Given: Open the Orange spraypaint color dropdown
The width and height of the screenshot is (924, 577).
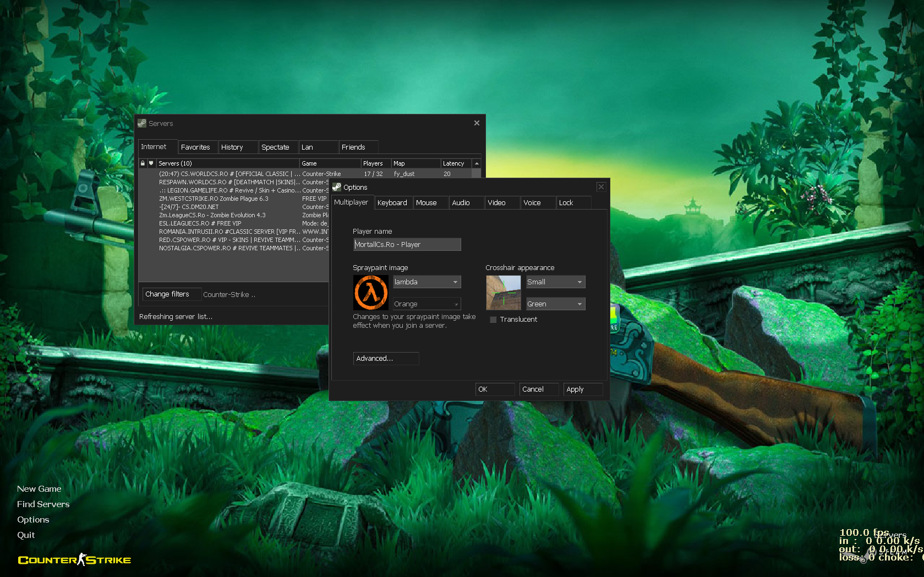Looking at the screenshot, I should coord(427,304).
